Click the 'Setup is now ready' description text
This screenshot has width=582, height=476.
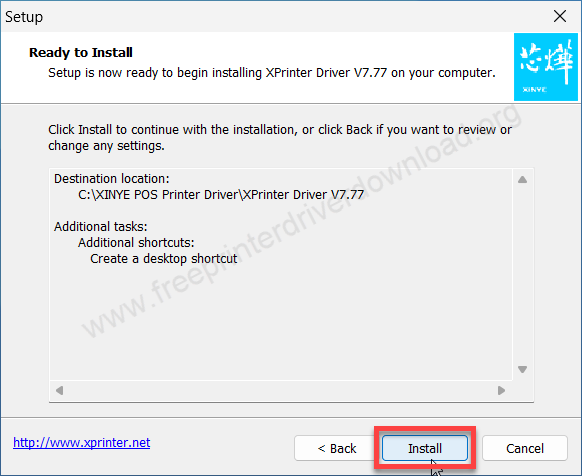(272, 73)
